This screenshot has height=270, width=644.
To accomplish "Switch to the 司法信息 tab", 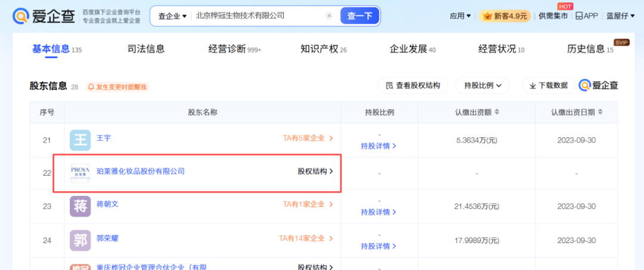I will point(146,50).
